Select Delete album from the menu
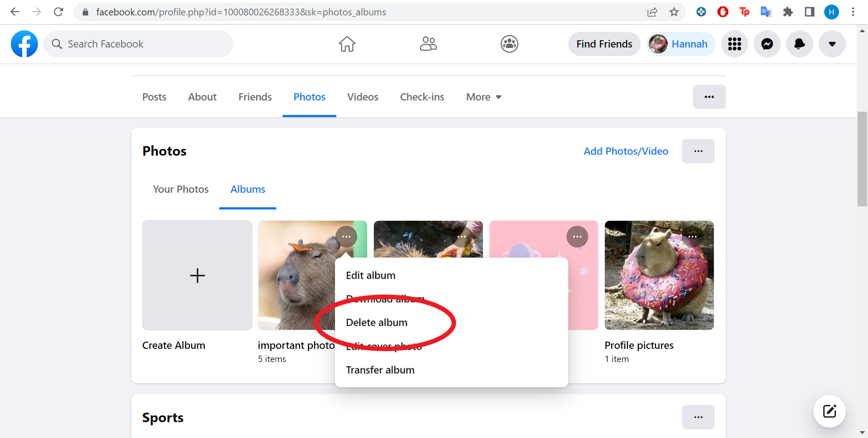Viewport: 868px width, 438px height. point(377,323)
